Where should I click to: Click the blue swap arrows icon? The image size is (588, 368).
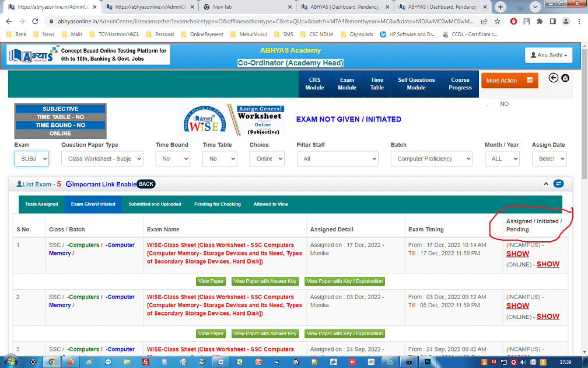pyautogui.click(x=559, y=183)
